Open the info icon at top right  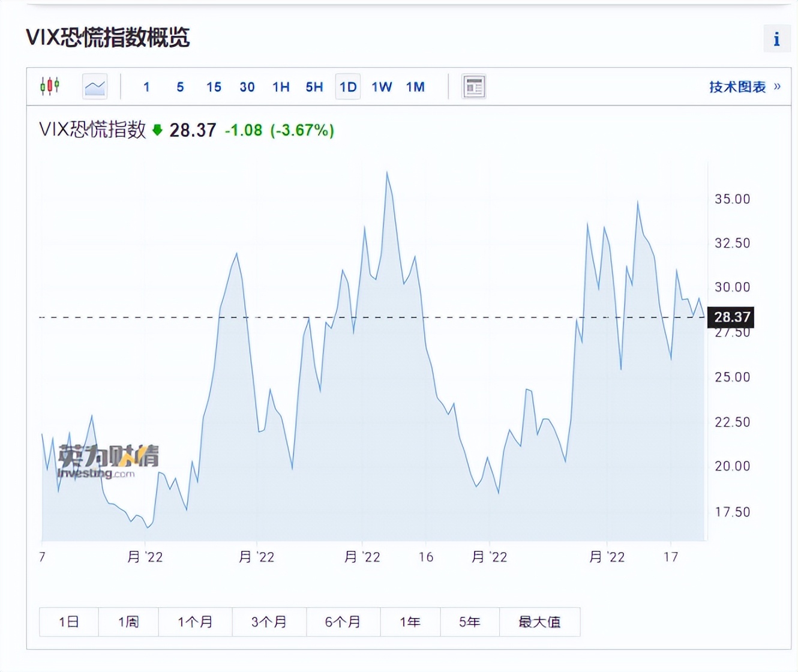click(x=776, y=39)
